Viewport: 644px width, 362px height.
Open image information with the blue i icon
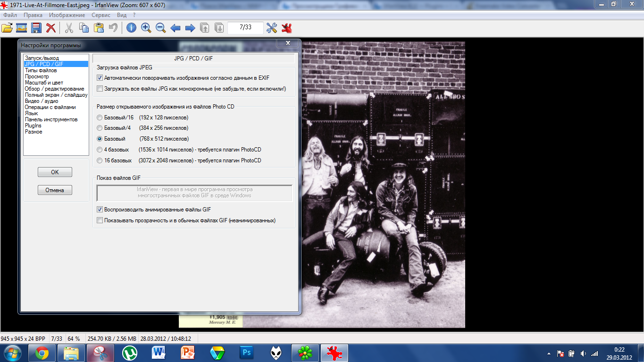click(131, 28)
